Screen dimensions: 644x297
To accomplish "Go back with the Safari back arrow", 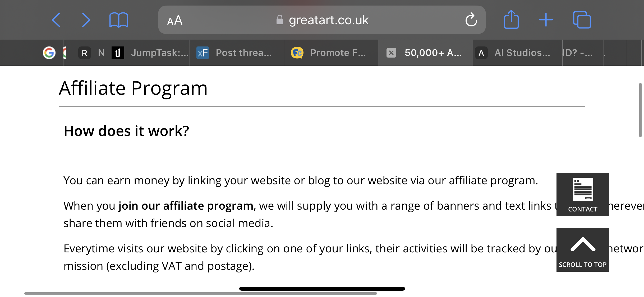I will pos(56,20).
